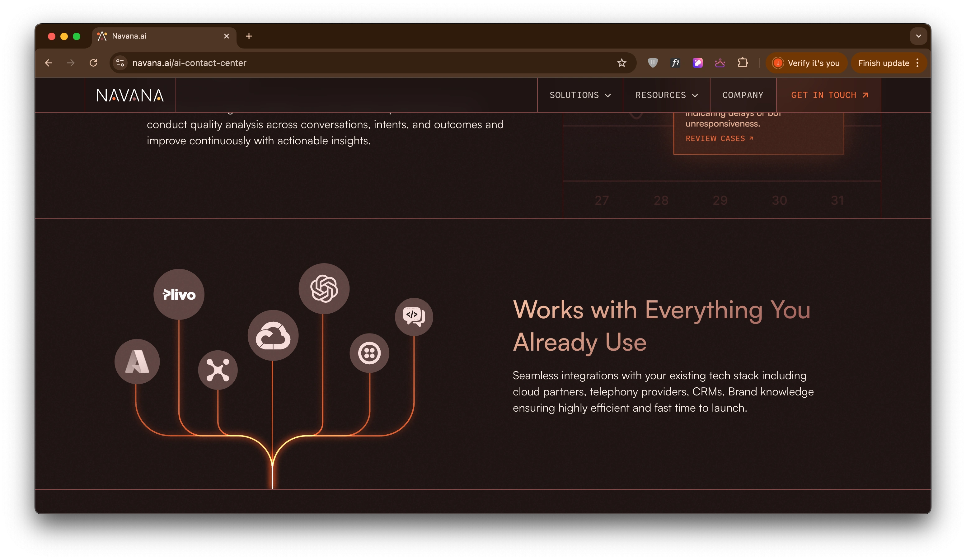This screenshot has width=966, height=560.
Task: Click the 'f?' font finder extension
Action: coord(675,63)
